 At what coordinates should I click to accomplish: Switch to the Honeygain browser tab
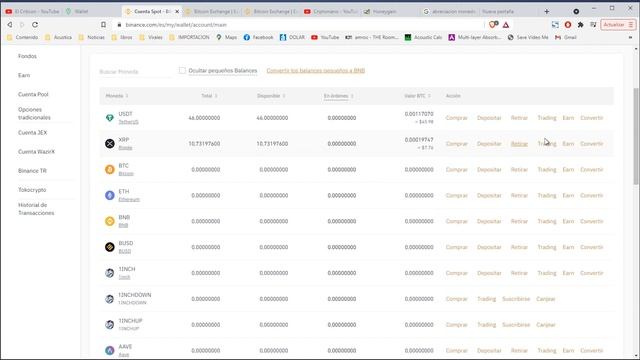coord(390,11)
